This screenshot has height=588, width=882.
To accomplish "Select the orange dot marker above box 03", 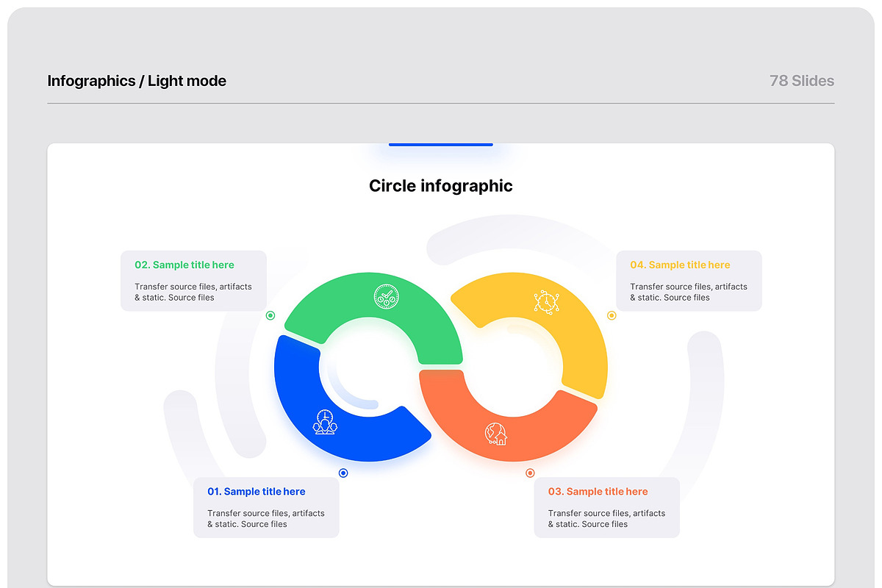I will click(x=530, y=473).
